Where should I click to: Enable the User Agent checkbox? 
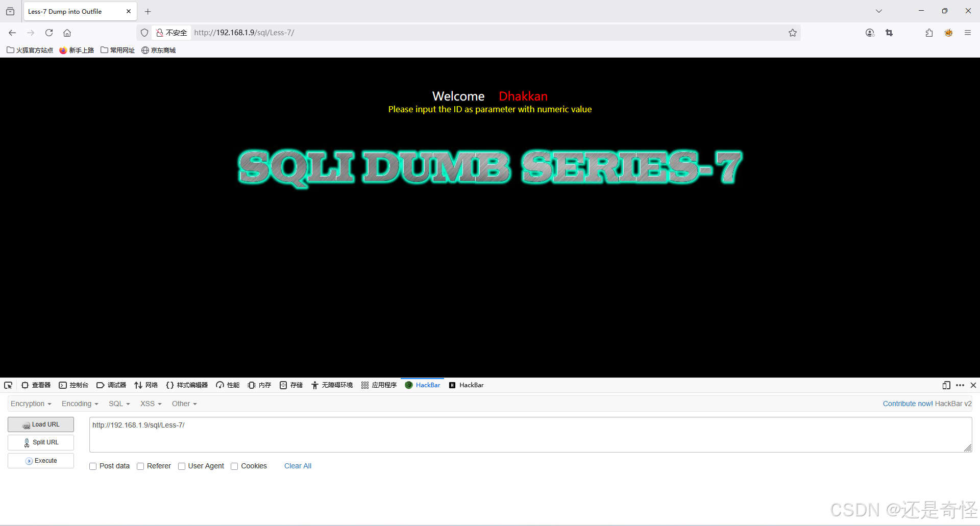(x=182, y=466)
